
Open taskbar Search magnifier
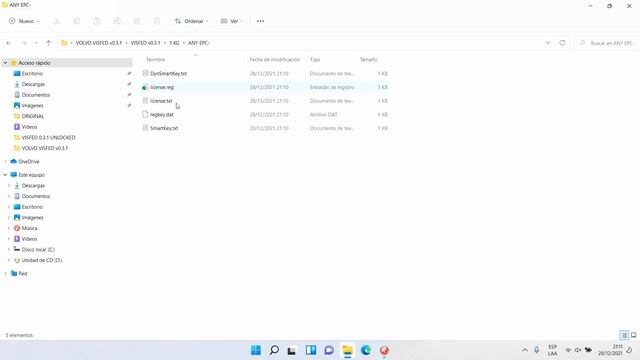[274, 350]
